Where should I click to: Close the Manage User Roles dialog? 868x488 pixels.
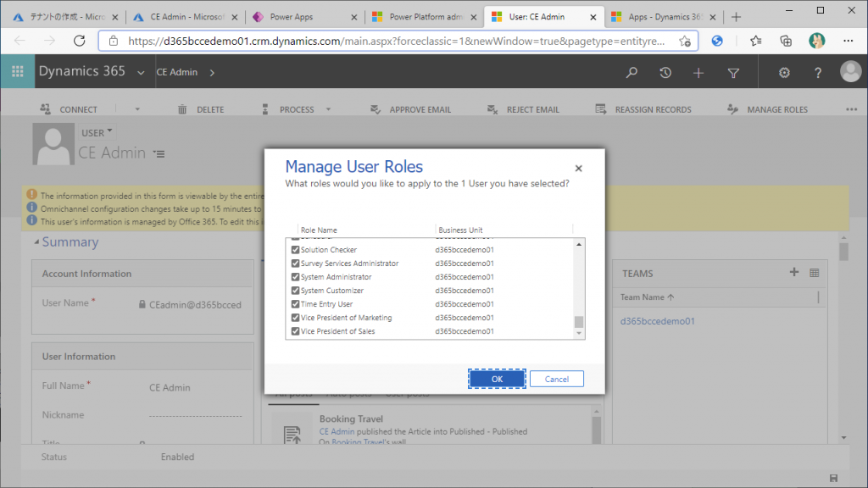click(578, 169)
